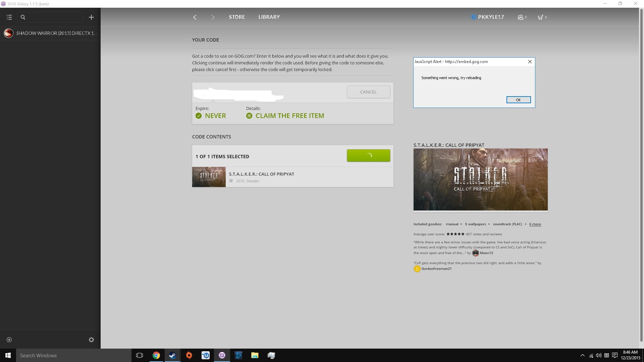
Task: Switch to the STORE tab
Action: coord(237,17)
